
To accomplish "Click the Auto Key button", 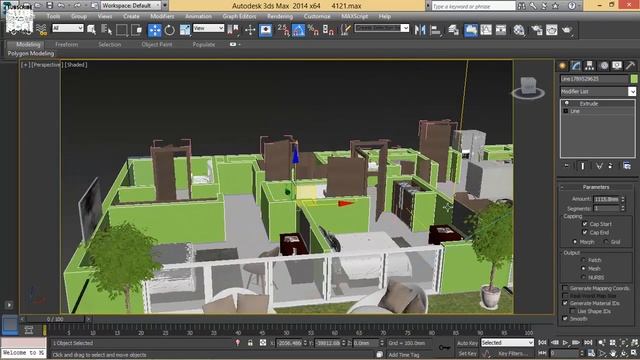I will 467,343.
